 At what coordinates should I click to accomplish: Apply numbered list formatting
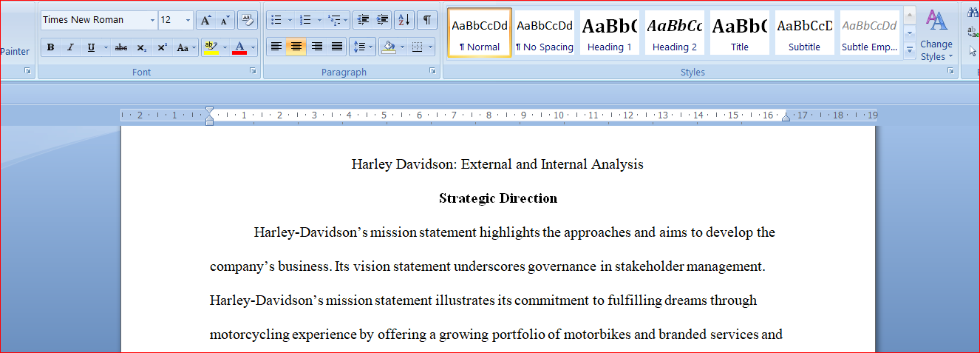[305, 20]
